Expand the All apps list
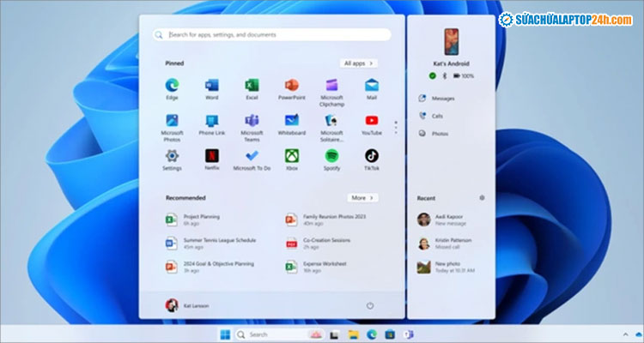 [359, 63]
